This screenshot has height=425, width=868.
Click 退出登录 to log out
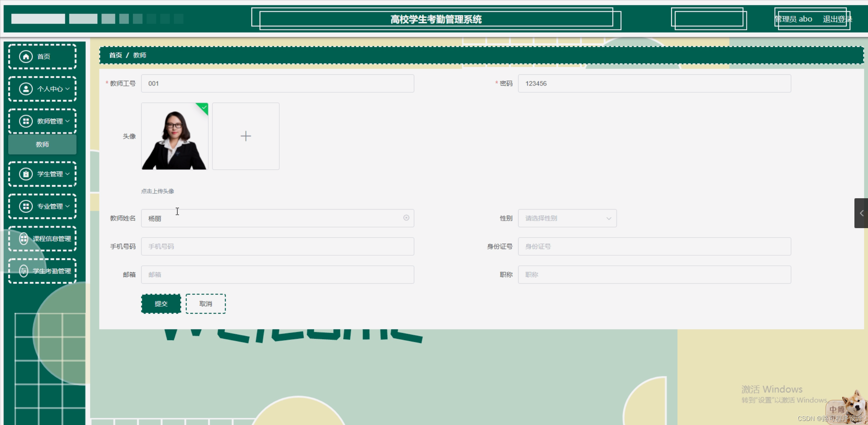tap(837, 19)
